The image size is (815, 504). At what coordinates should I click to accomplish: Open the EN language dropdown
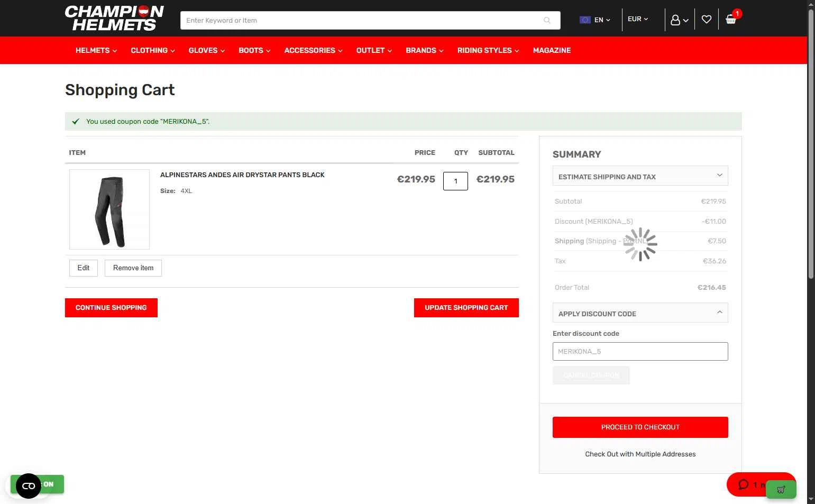point(602,20)
